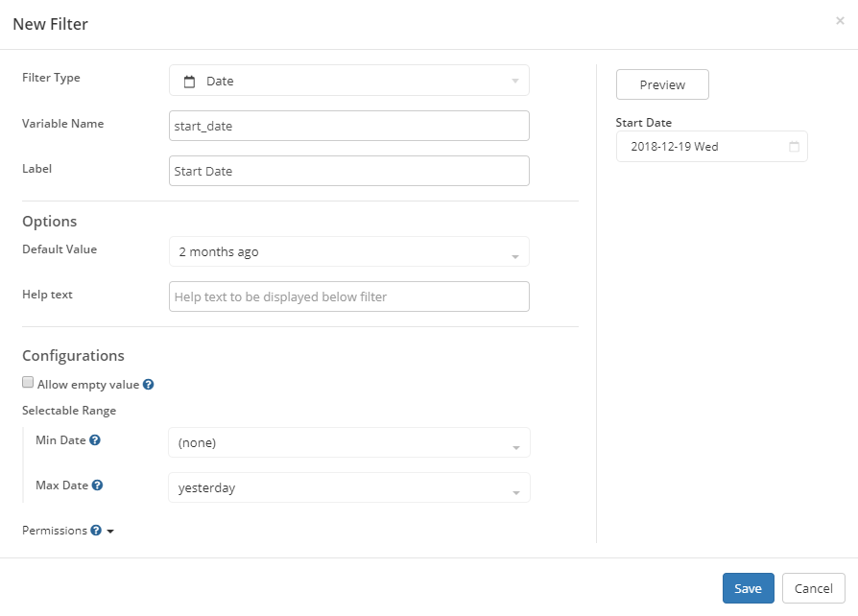This screenshot has width=858, height=616.
Task: Click the Variable Name input field
Action: [x=349, y=126]
